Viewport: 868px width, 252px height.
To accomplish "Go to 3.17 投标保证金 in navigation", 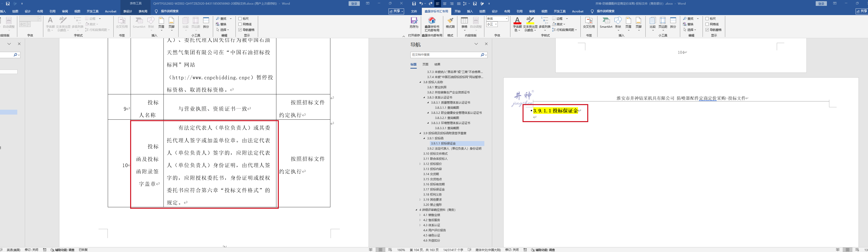I will tap(434, 189).
